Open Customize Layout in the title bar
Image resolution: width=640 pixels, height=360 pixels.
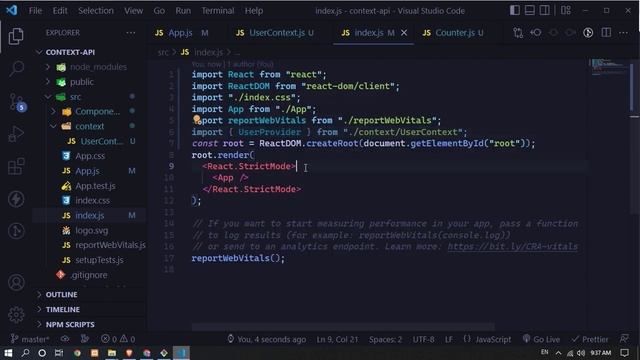pyautogui.click(x=566, y=10)
